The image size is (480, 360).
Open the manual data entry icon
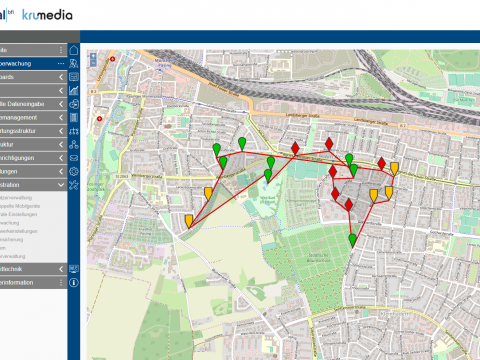pos(74,104)
